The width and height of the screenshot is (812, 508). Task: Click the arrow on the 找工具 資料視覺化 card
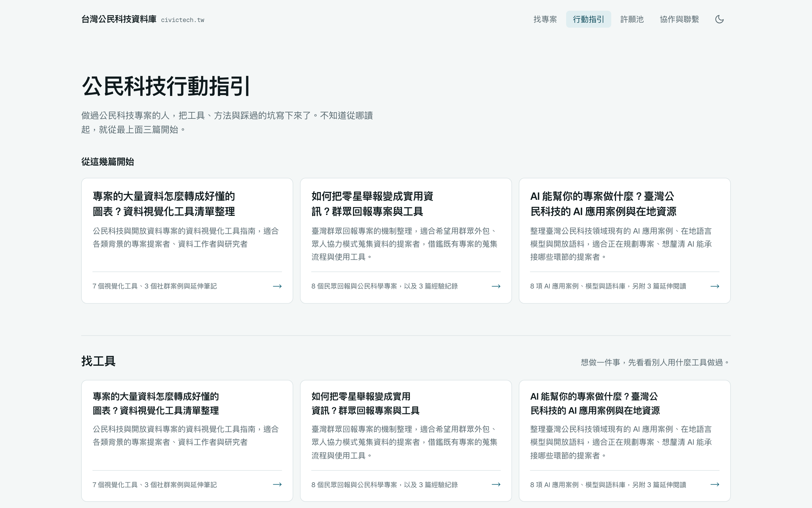click(x=277, y=485)
